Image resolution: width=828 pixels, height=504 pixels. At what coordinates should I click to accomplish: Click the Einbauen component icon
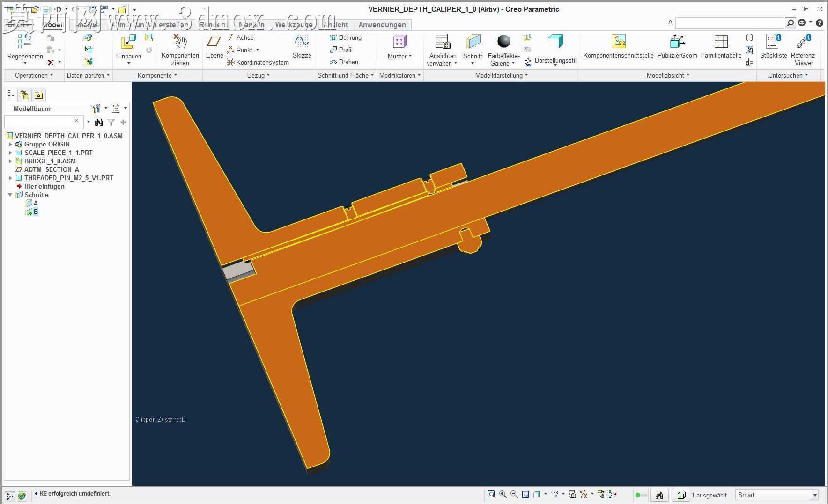[x=128, y=42]
